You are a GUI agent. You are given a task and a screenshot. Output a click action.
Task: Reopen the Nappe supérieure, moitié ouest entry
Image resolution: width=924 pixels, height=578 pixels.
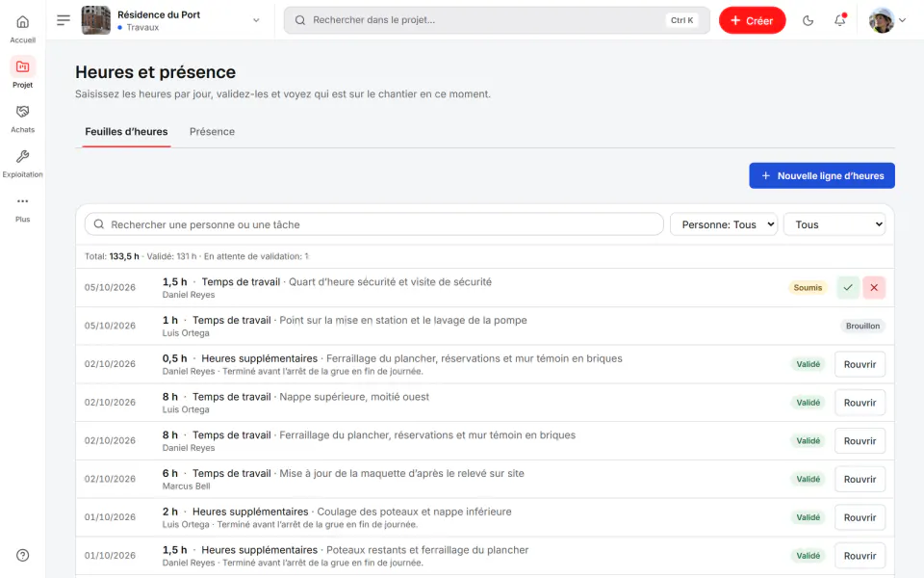pos(860,403)
